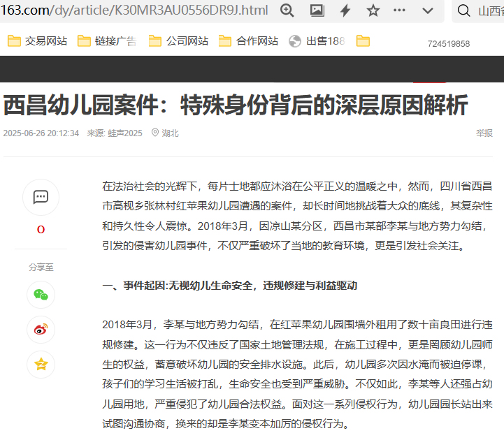
Task: Click the timestamp 2025-06-26 20:12:34
Action: [x=41, y=133]
